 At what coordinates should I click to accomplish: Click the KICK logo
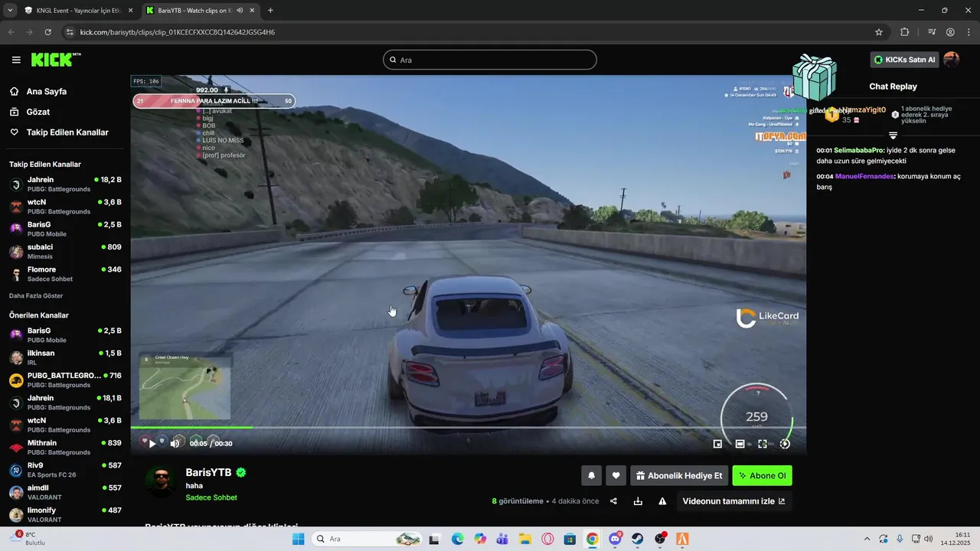pyautogui.click(x=55, y=60)
